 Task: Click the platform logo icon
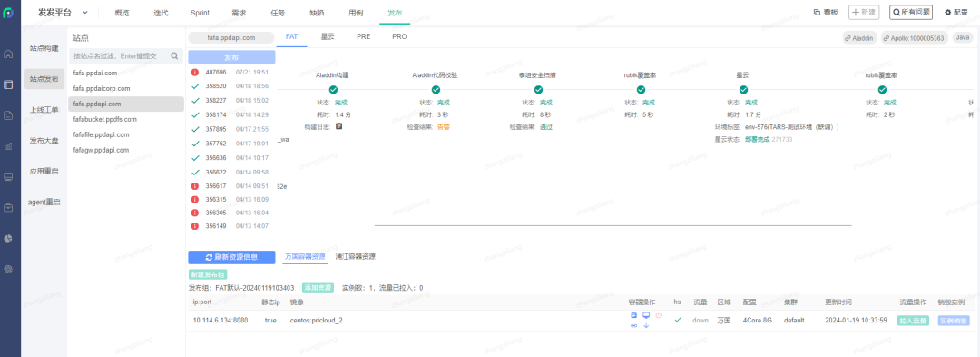(9, 13)
